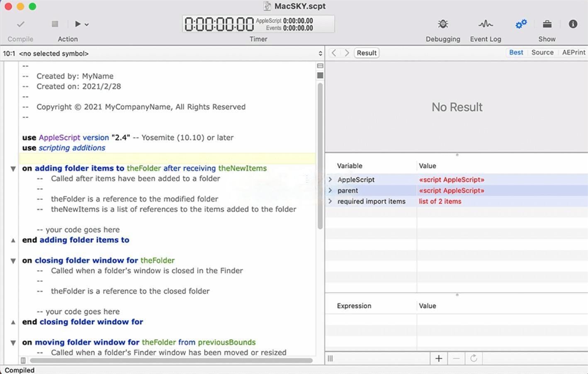The height and width of the screenshot is (374, 588).
Task: Refresh expressions with reload icon
Action: [474, 358]
